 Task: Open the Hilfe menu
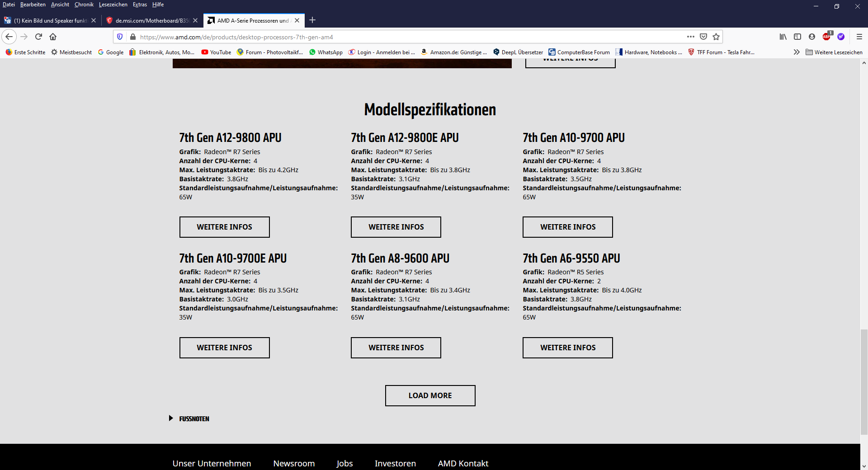[158, 5]
